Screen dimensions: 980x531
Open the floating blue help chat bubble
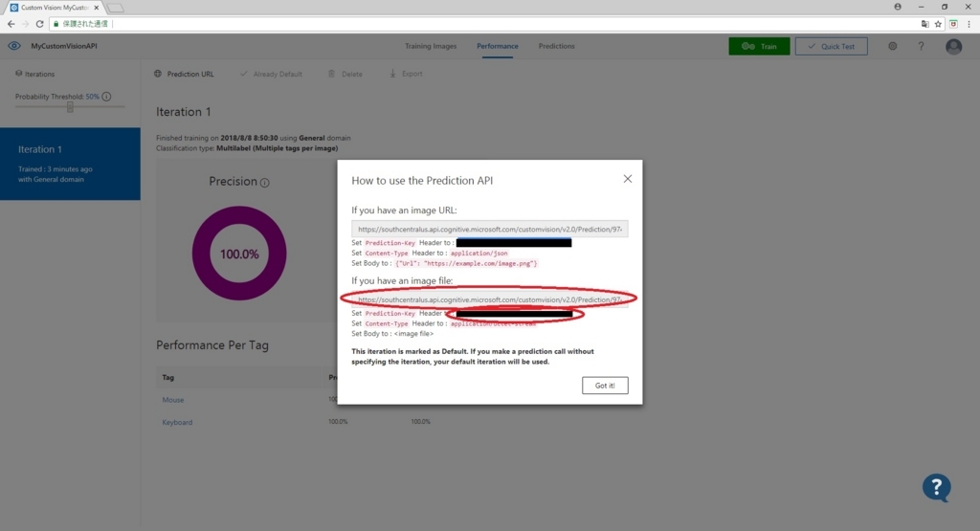(x=936, y=487)
